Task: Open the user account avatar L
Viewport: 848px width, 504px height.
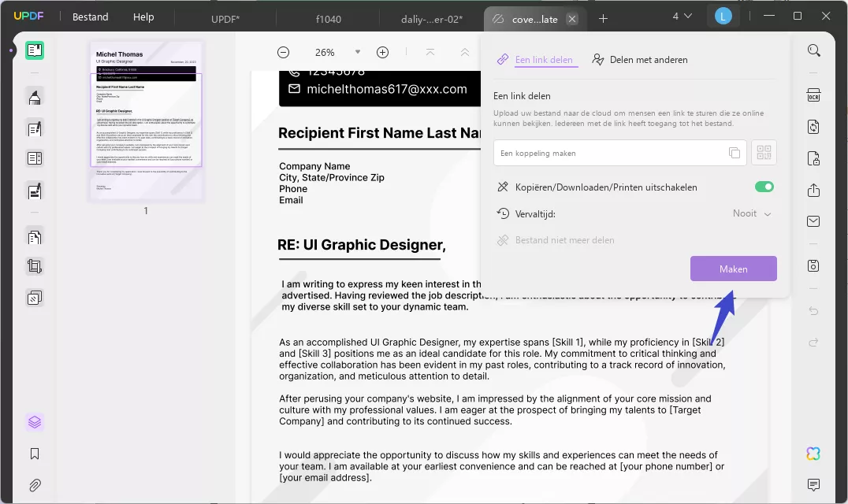Action: click(x=723, y=17)
